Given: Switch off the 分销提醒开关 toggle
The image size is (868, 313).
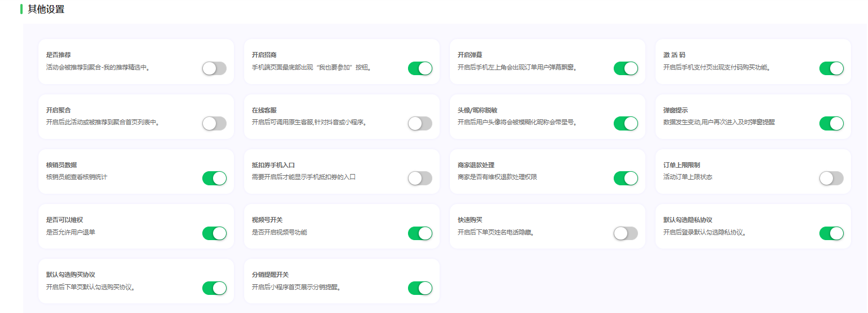Looking at the screenshot, I should (420, 288).
